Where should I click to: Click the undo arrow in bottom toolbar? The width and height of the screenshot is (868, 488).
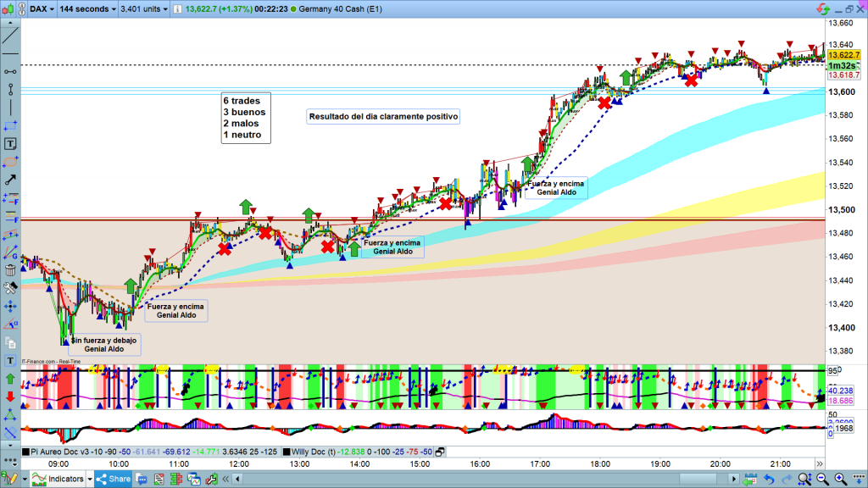[x=767, y=479]
